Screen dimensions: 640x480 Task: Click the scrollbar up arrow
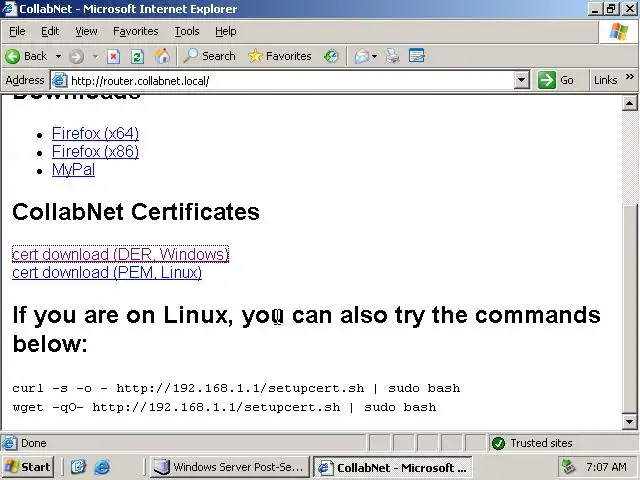pyautogui.click(x=629, y=104)
